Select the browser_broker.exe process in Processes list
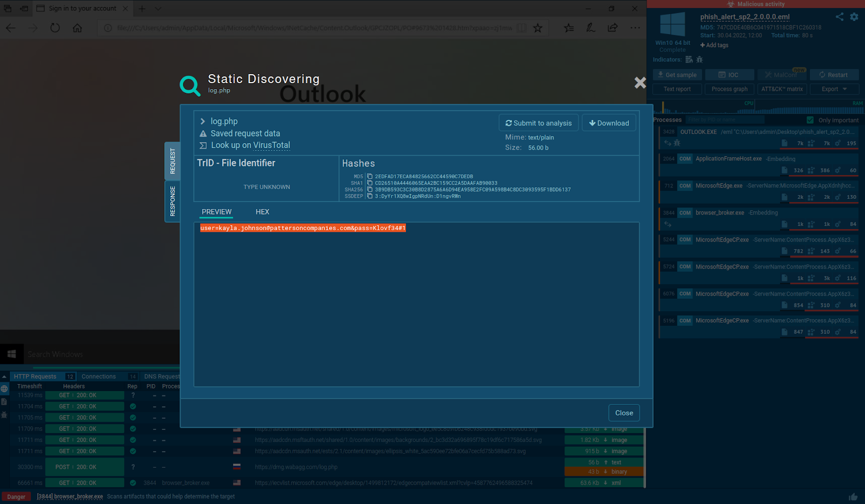The height and width of the screenshot is (504, 865). point(758,218)
